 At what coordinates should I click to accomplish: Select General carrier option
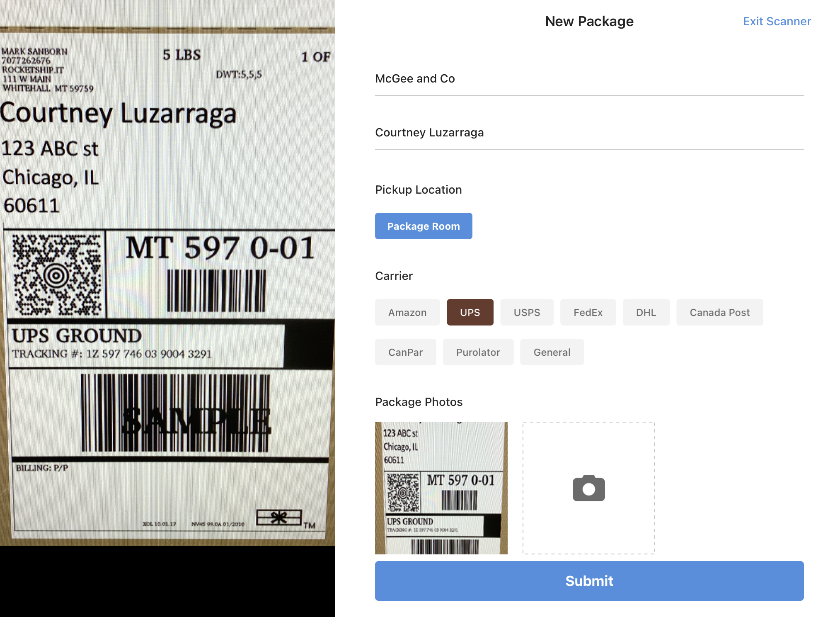552,352
